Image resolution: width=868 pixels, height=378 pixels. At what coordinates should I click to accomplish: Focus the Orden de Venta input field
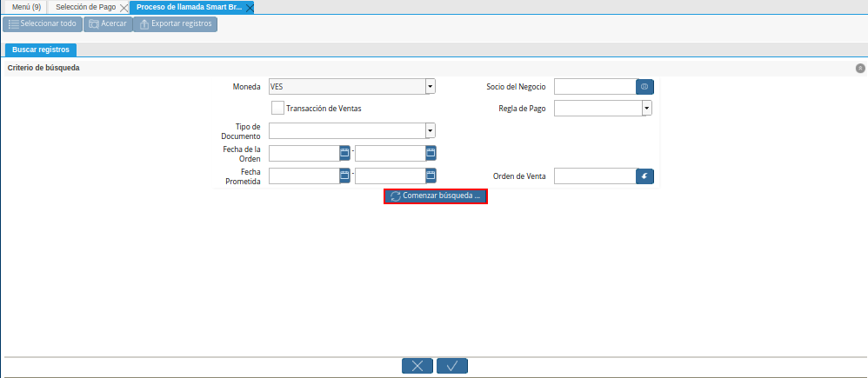[x=595, y=176]
